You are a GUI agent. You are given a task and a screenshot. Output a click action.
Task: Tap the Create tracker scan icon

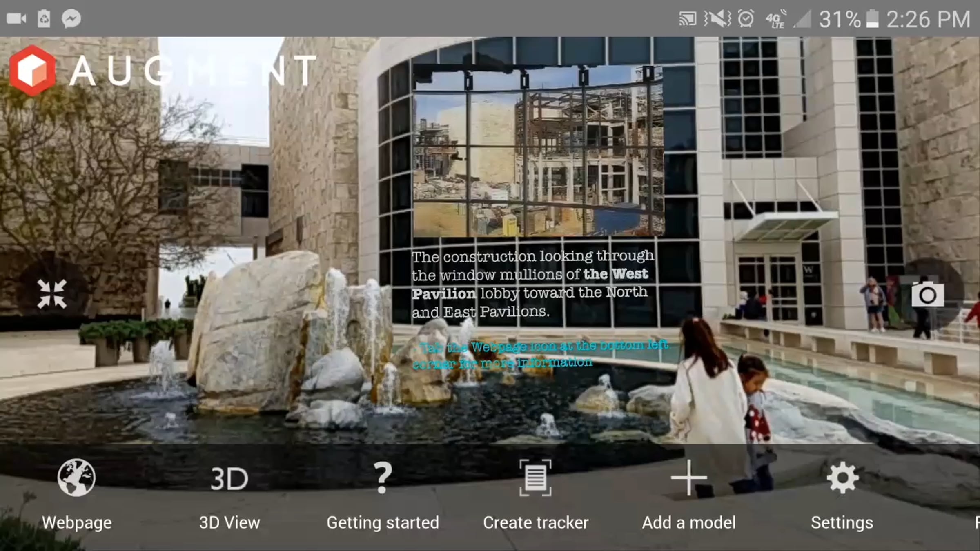[535, 478]
